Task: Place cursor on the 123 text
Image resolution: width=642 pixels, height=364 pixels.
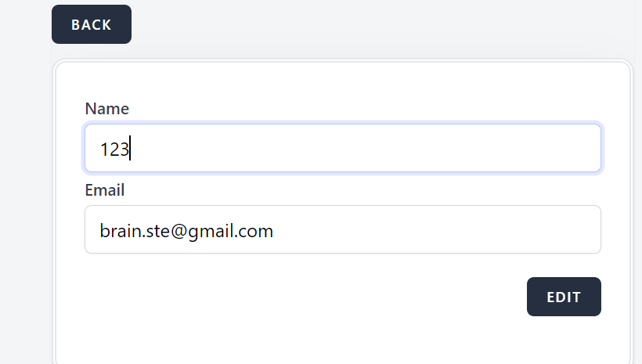Action: (x=114, y=149)
